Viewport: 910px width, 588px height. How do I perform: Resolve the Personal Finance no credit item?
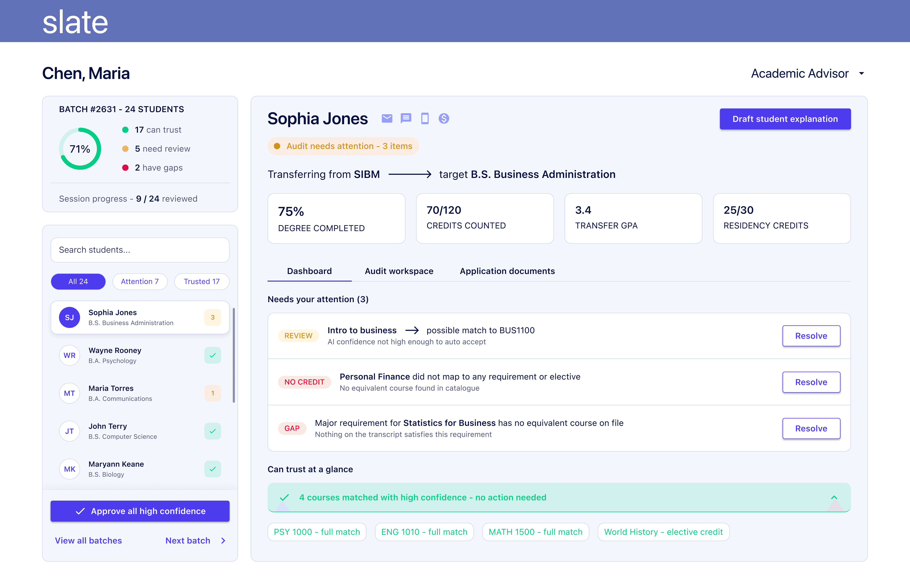click(811, 382)
